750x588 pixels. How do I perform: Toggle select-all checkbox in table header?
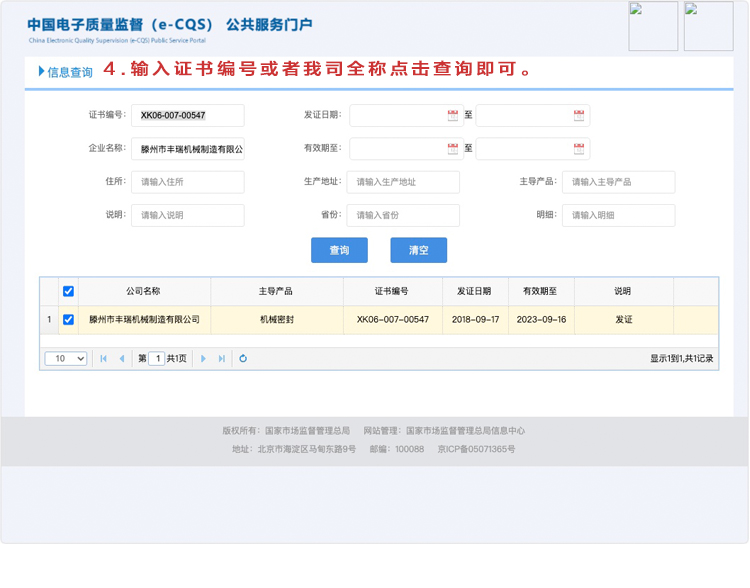[x=68, y=292]
